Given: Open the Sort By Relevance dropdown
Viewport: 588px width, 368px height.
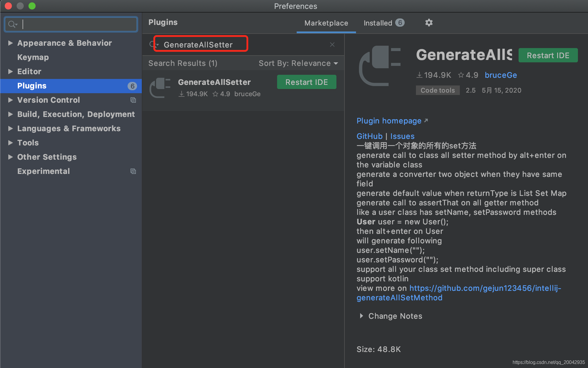Looking at the screenshot, I should [298, 63].
